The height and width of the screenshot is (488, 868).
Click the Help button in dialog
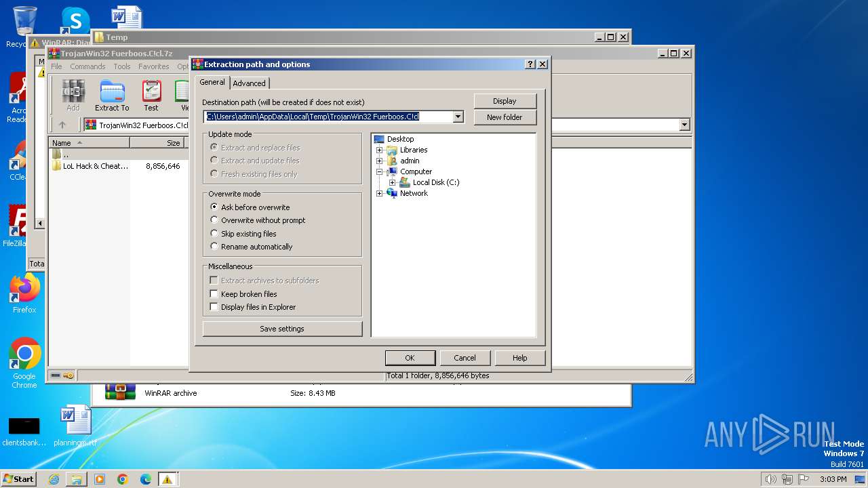pyautogui.click(x=519, y=358)
